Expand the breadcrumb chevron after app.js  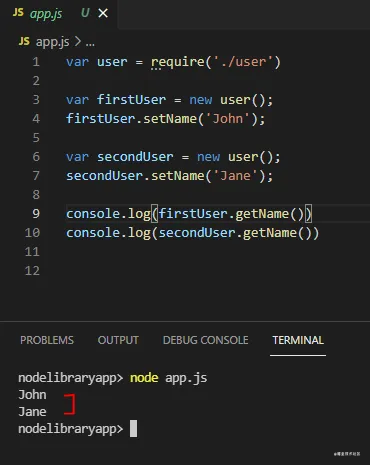77,41
